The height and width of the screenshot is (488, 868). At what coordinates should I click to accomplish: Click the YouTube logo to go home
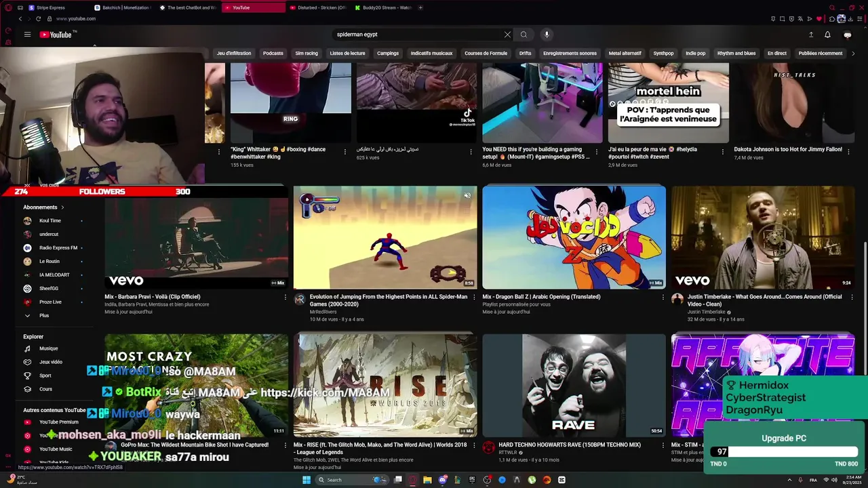click(x=56, y=35)
